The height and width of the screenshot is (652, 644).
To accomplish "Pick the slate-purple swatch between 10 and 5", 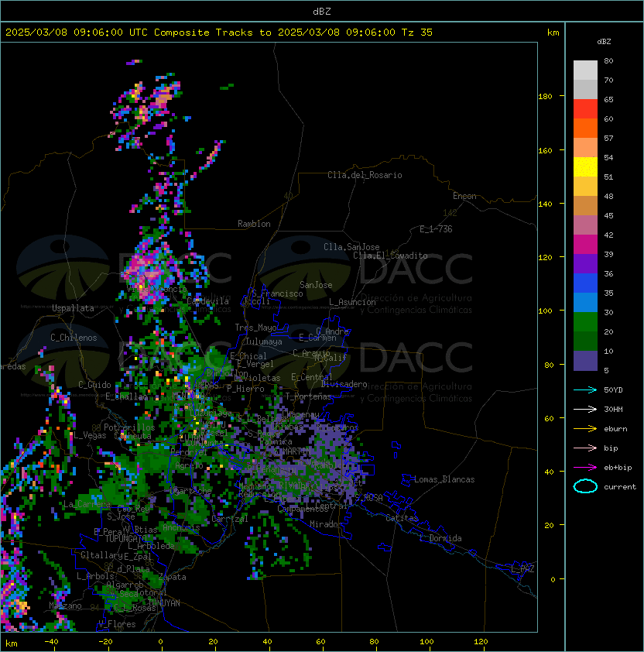I will click(585, 361).
